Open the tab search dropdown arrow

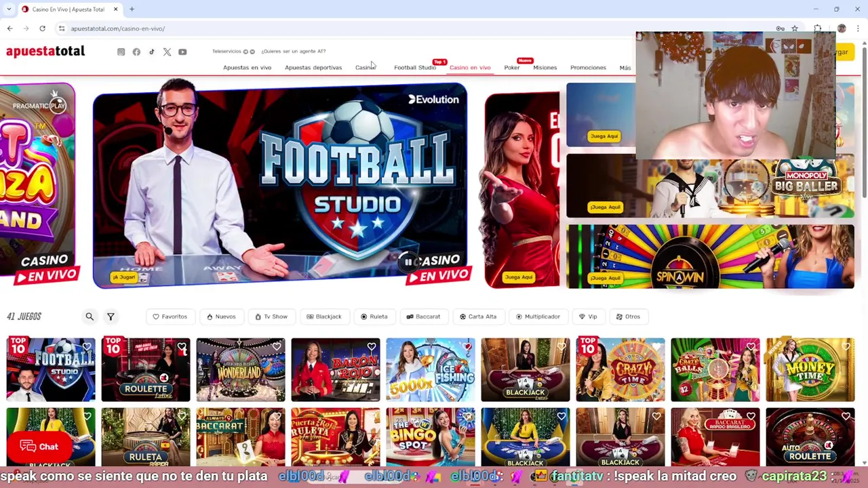tap(9, 9)
